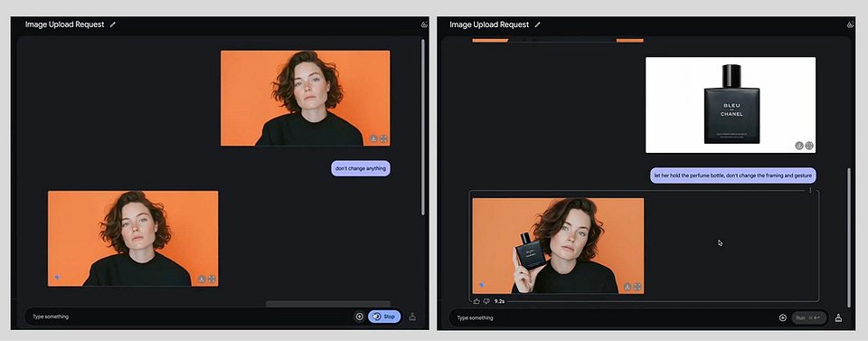Edit the title with right window's pencil icon
Screen dimensions: 868x341
coord(537,24)
